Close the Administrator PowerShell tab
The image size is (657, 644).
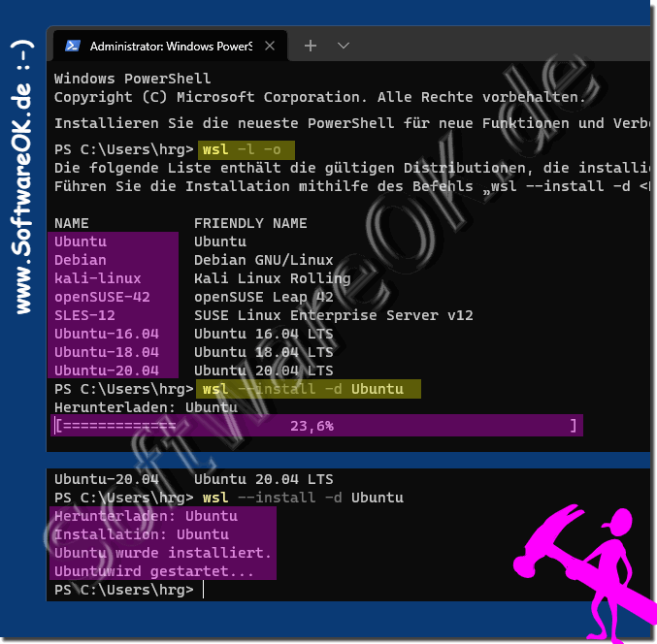coord(270,46)
